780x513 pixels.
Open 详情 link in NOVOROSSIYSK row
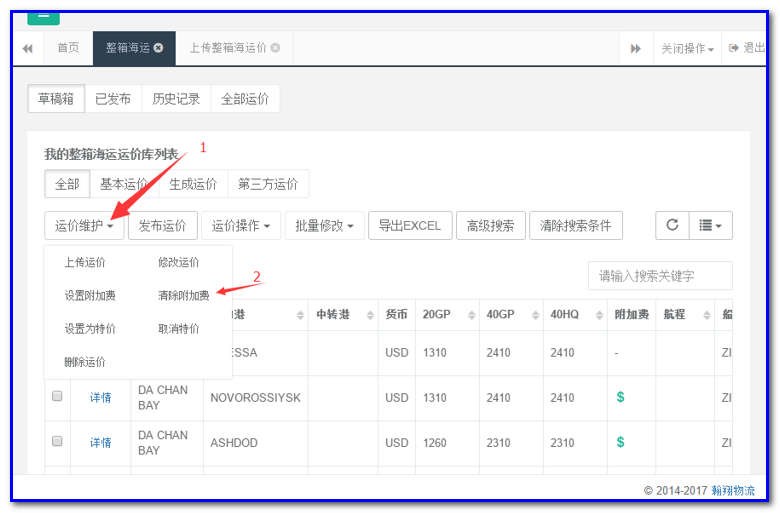point(100,397)
